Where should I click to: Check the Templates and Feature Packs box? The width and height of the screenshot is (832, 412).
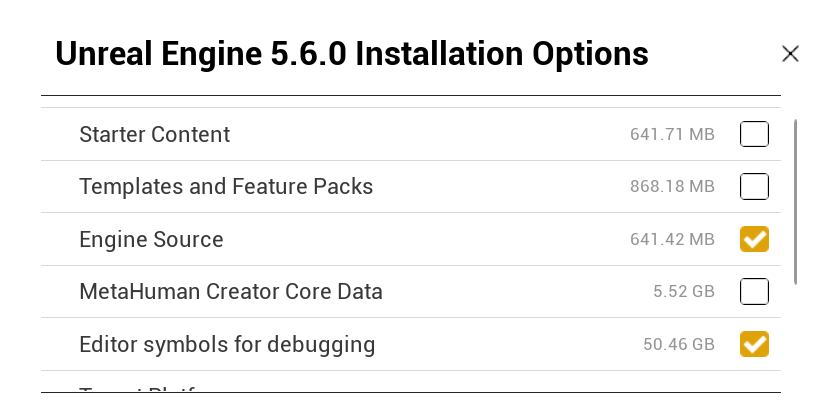click(x=754, y=187)
